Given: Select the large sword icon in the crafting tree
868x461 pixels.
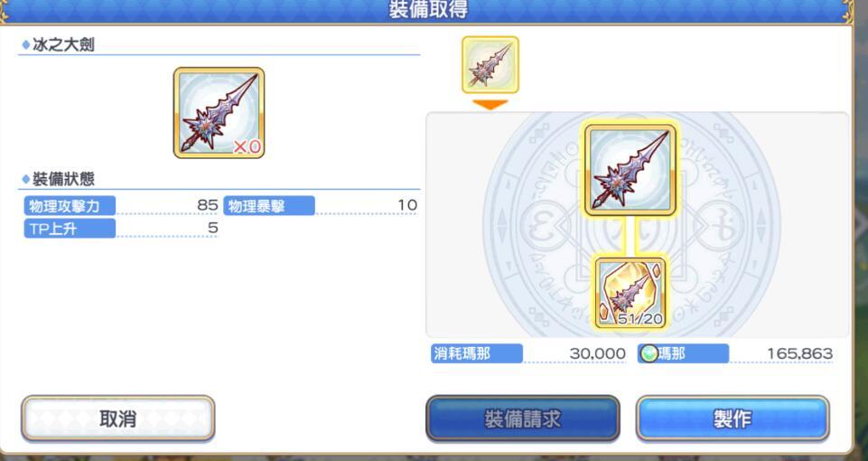Looking at the screenshot, I should coord(630,170).
